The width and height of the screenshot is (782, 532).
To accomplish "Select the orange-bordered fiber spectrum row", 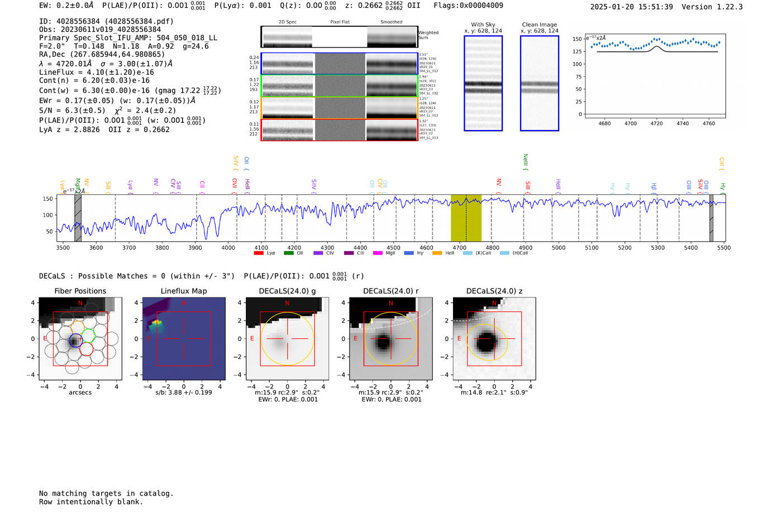I will (340, 108).
